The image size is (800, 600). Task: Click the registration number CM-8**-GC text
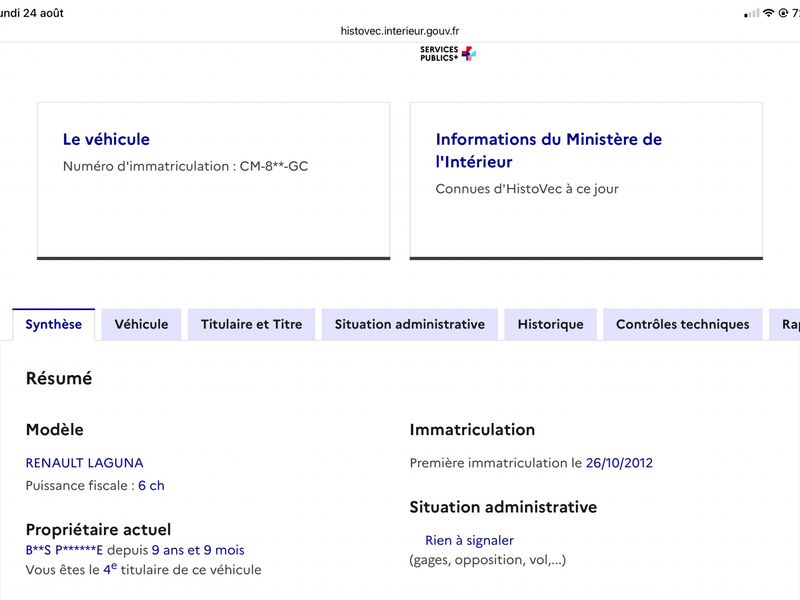click(274, 166)
